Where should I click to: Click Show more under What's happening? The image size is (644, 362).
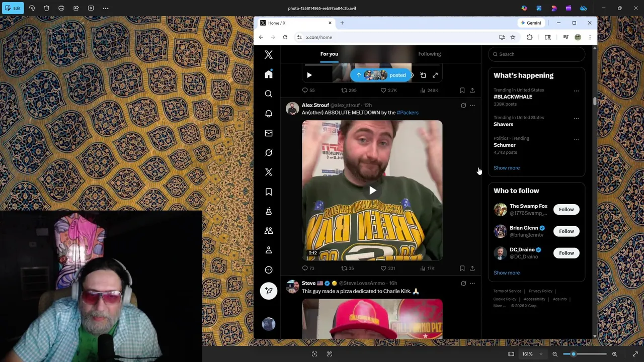tap(507, 168)
